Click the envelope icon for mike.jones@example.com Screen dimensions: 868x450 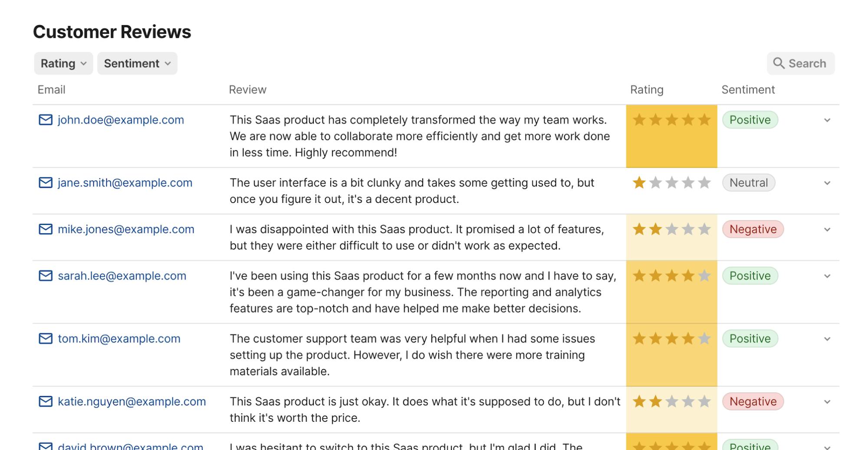pos(46,229)
